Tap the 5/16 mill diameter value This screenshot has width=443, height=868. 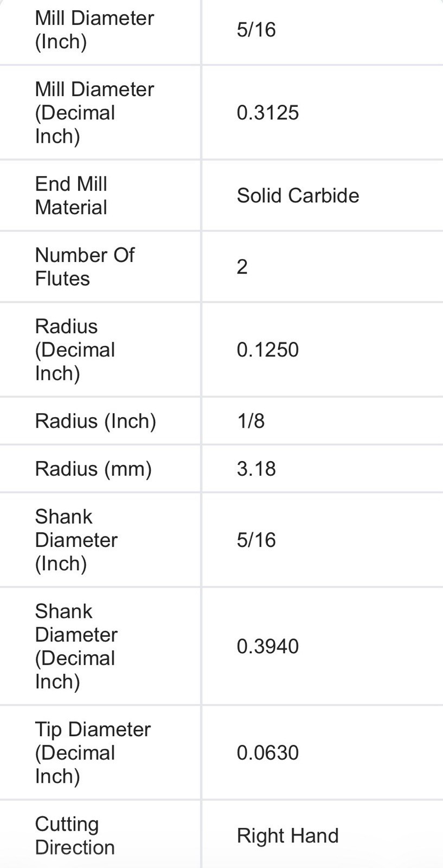(x=256, y=30)
